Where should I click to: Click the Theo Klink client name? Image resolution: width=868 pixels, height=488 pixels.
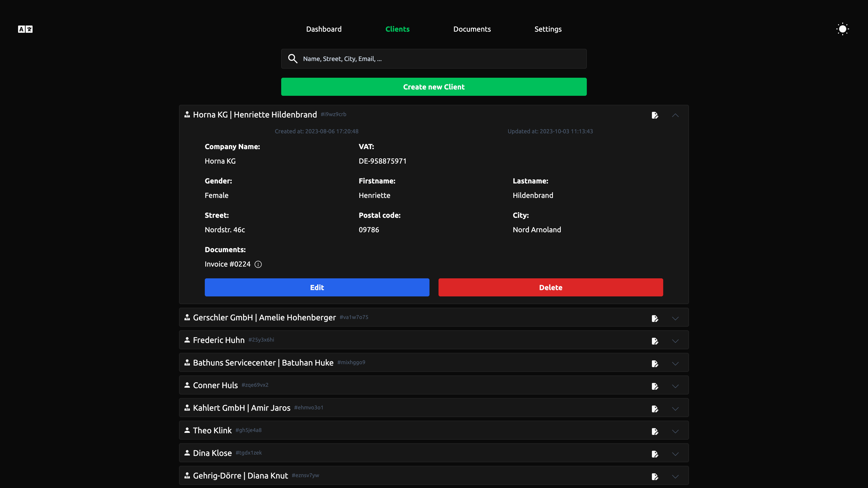pos(212,430)
